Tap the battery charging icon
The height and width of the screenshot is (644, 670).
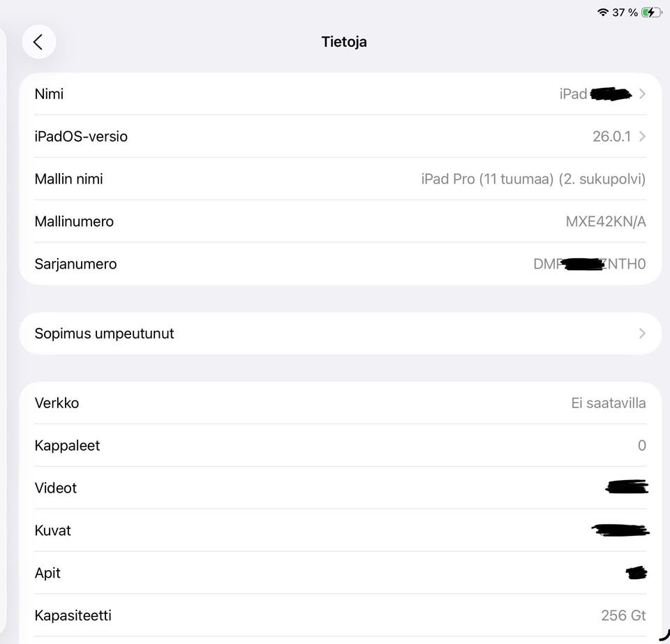651,13
